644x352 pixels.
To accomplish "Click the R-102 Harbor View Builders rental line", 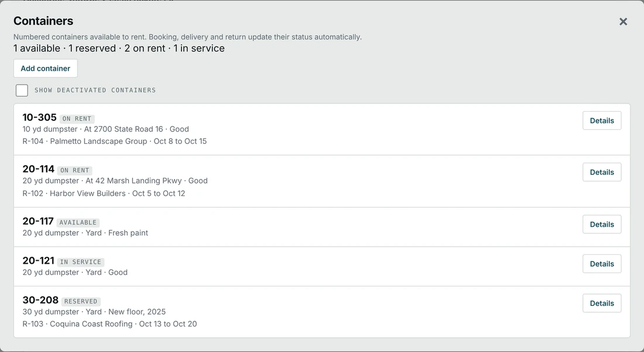I will (104, 193).
